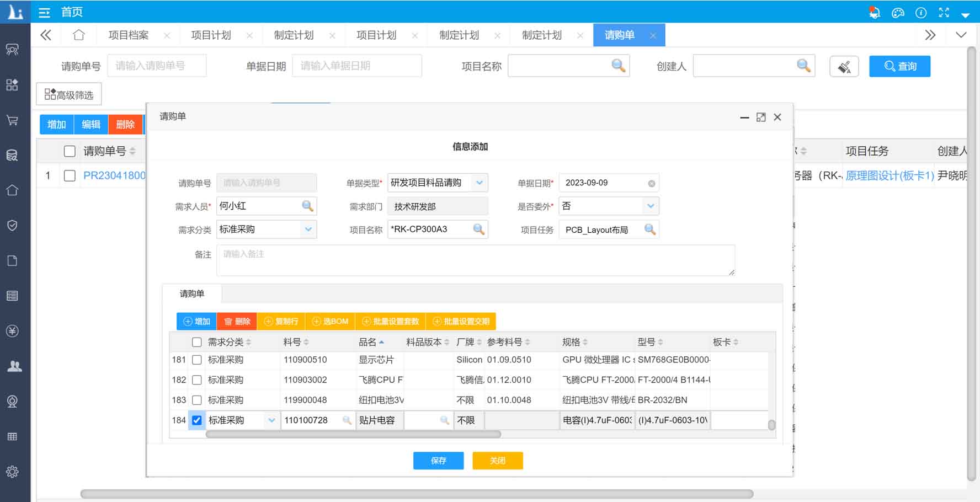Toggle select-all checkbox beside 需求分类 header
Screen dimensions: 980x502
(196, 342)
